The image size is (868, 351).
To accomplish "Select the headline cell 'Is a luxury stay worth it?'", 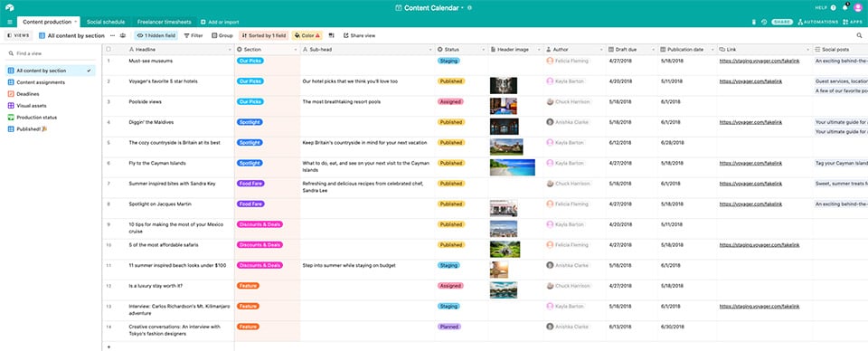I will tap(181, 290).
